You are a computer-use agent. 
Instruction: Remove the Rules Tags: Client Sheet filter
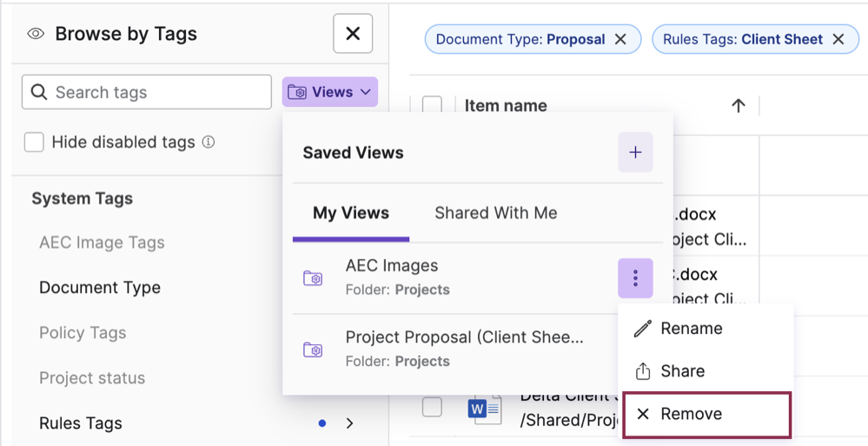pyautogui.click(x=838, y=39)
